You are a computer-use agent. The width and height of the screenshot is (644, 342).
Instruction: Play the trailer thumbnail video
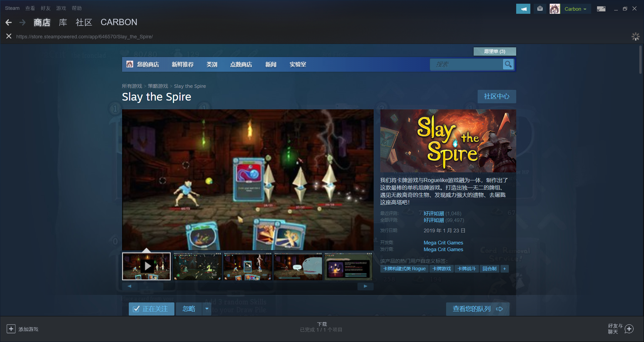[x=146, y=266]
